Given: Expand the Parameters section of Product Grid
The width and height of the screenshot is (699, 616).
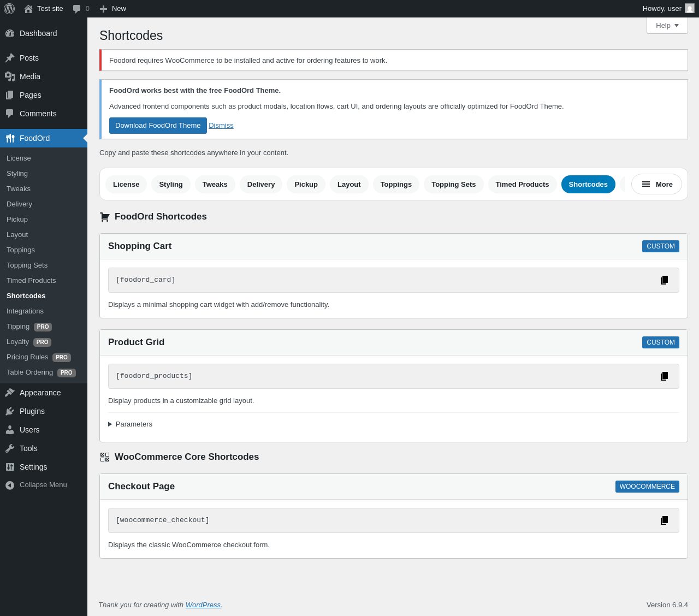Looking at the screenshot, I should (130, 424).
